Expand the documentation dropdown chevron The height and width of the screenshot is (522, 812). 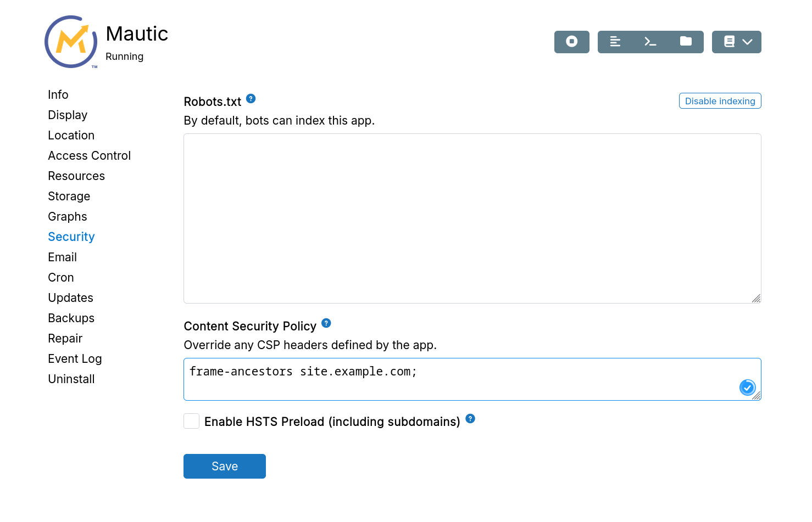click(x=747, y=42)
